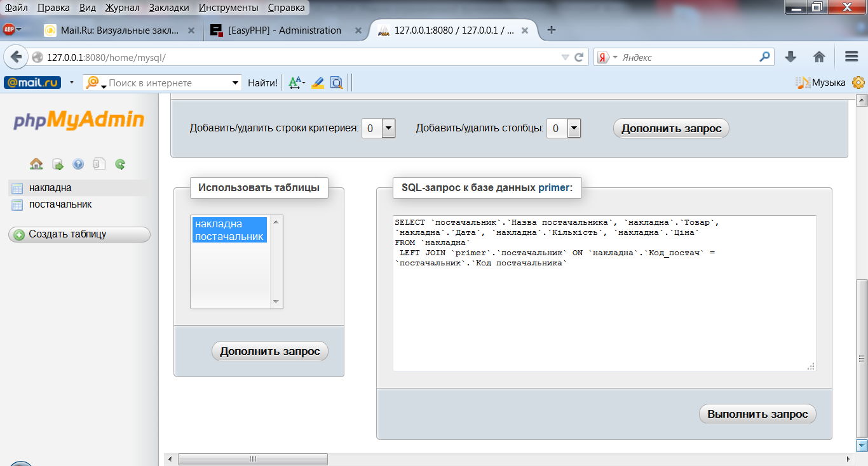Click the horizontal scrollbar thumb at bottom
The width and height of the screenshot is (868, 466).
(253, 459)
